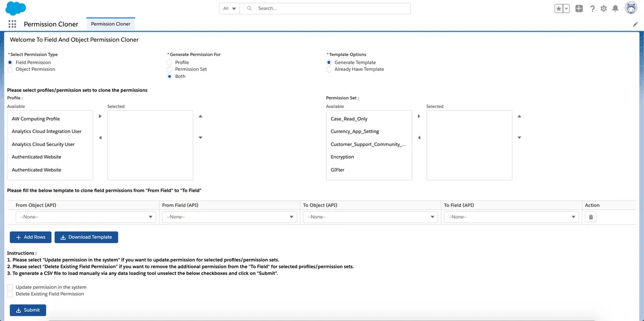Image resolution: width=644 pixels, height=321 pixels.
Task: Click the Download Template button
Action: pyautogui.click(x=86, y=237)
